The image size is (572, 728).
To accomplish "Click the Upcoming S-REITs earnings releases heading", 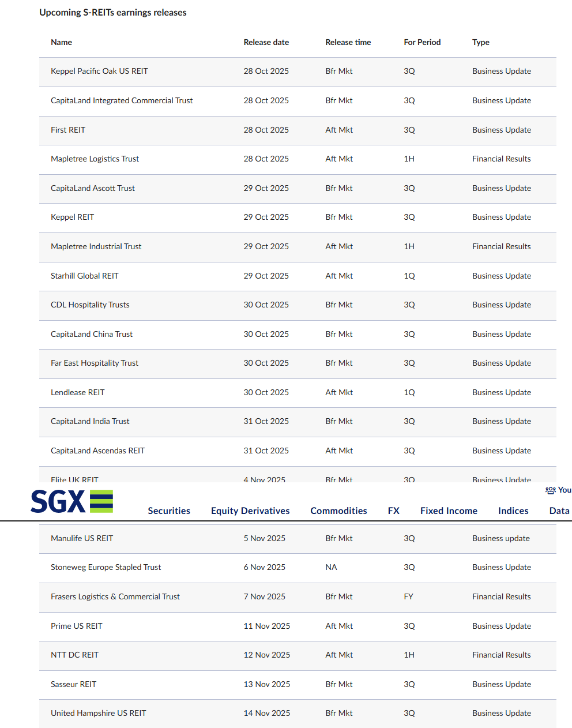I will point(113,12).
